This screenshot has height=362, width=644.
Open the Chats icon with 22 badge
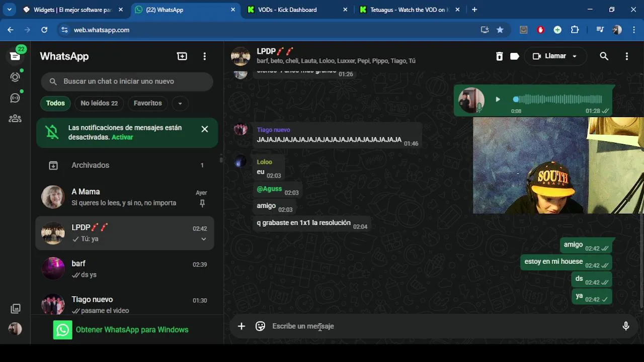tap(15, 56)
